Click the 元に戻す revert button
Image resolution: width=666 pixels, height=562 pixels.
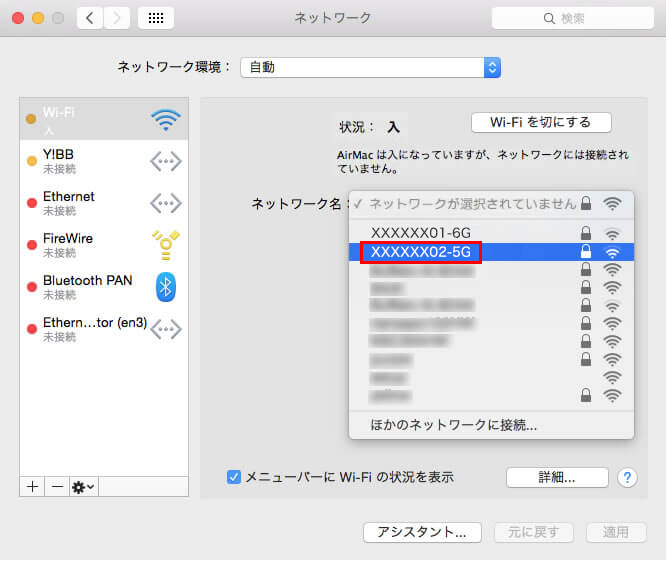(534, 532)
